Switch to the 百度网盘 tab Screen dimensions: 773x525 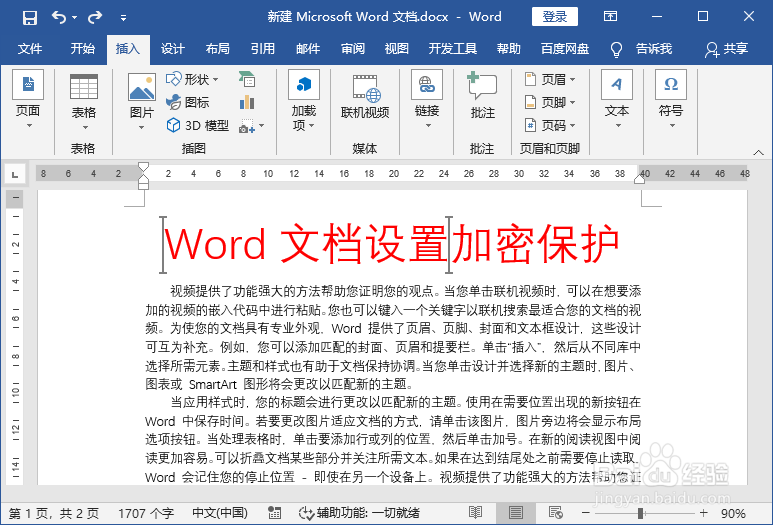pos(565,49)
